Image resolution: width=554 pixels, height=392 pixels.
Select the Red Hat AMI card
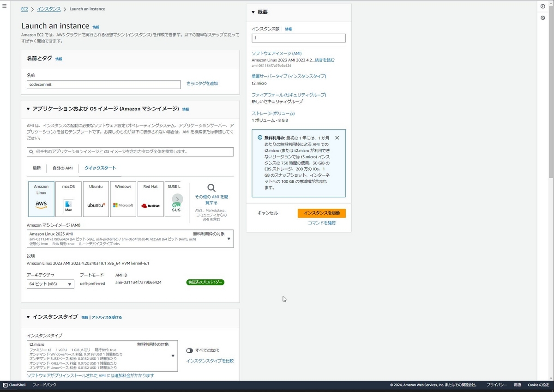coord(150,199)
